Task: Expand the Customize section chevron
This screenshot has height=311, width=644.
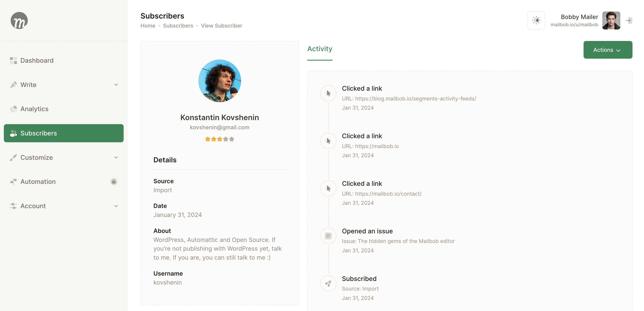Action: coord(116,157)
